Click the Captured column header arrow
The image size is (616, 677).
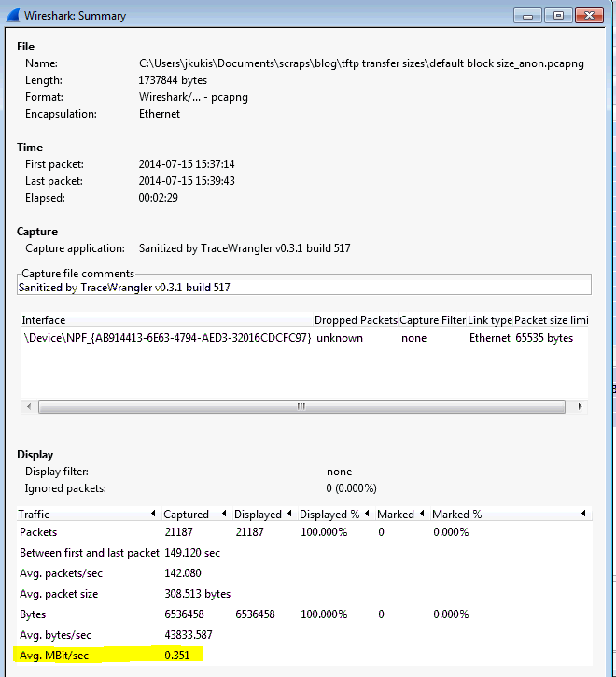pyautogui.click(x=223, y=515)
